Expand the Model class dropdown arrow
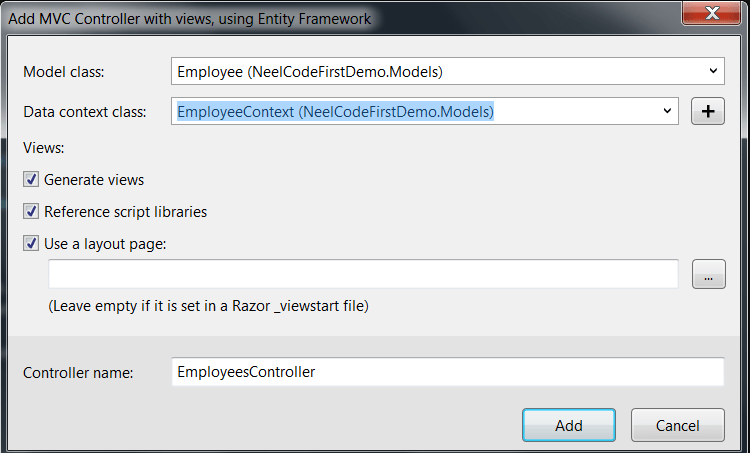The height and width of the screenshot is (453, 750). click(x=713, y=71)
